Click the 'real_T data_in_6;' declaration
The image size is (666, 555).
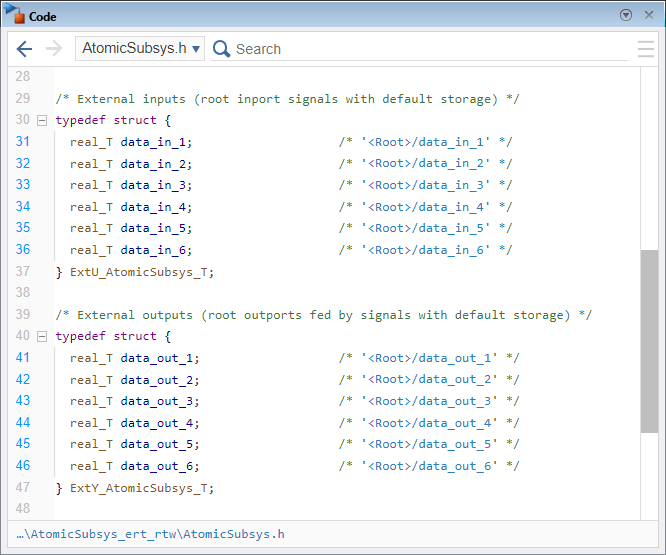click(131, 251)
